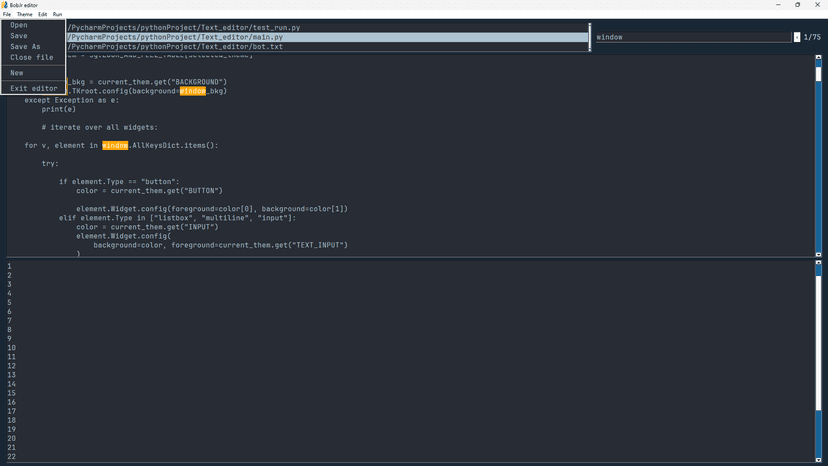Click the small button next to search field
828x466 pixels.
tap(797, 37)
